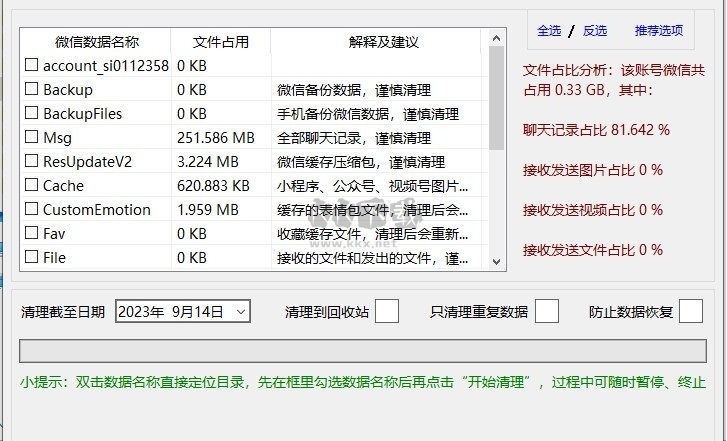Click the 620.883 KB size cell

[213, 186]
